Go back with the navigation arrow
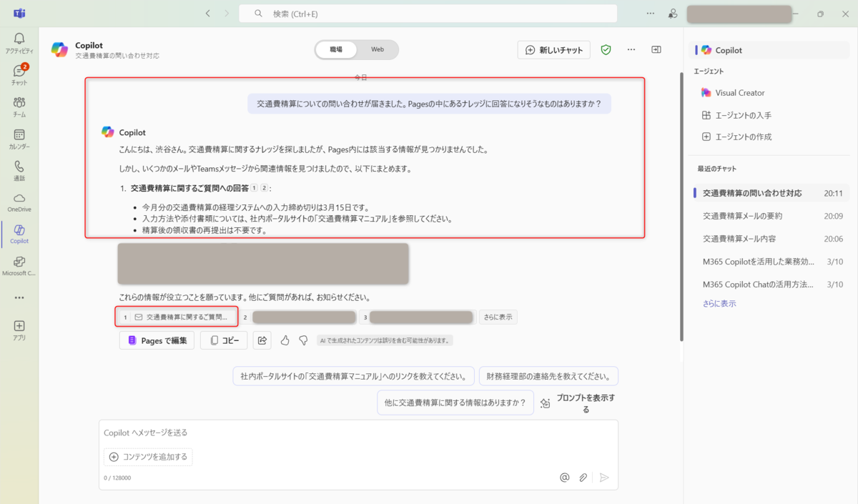The width and height of the screenshot is (858, 504). 207,14
